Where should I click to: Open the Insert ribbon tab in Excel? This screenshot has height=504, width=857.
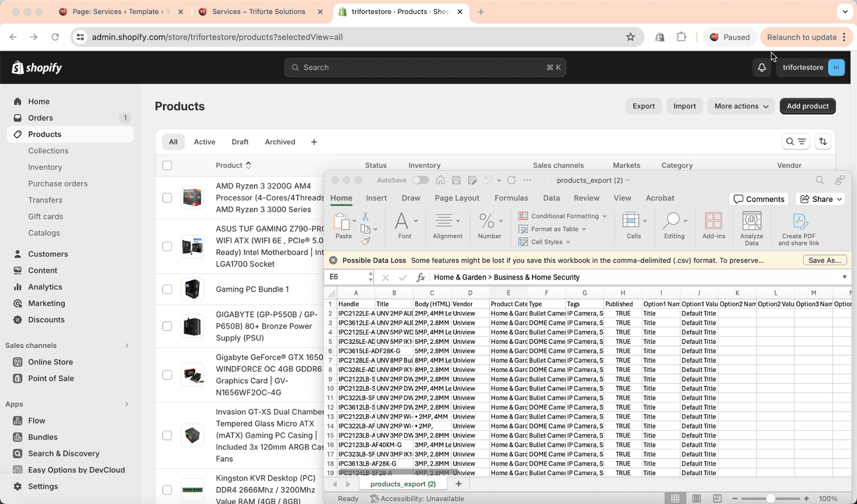[x=377, y=198]
